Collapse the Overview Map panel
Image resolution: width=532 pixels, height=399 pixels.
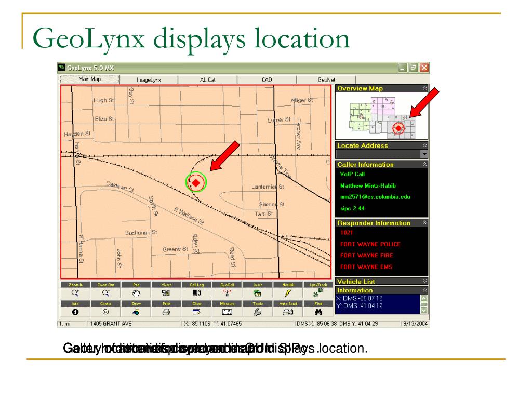tap(424, 88)
